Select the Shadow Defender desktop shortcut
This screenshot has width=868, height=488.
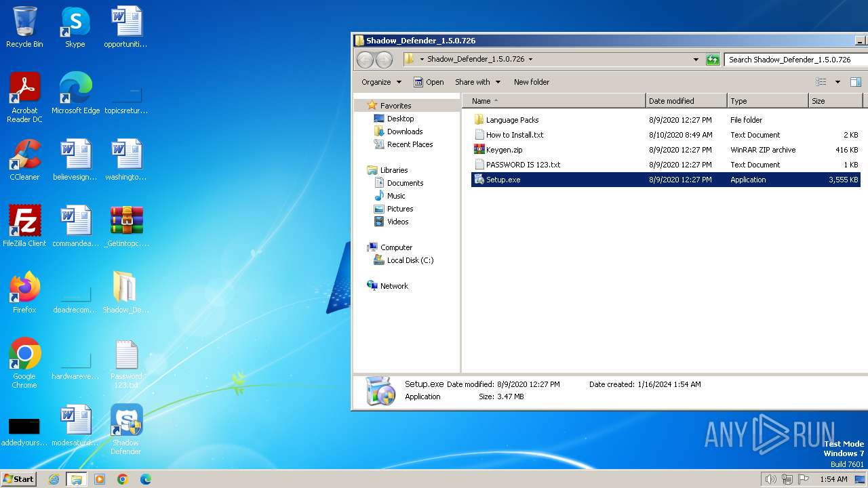point(126,430)
